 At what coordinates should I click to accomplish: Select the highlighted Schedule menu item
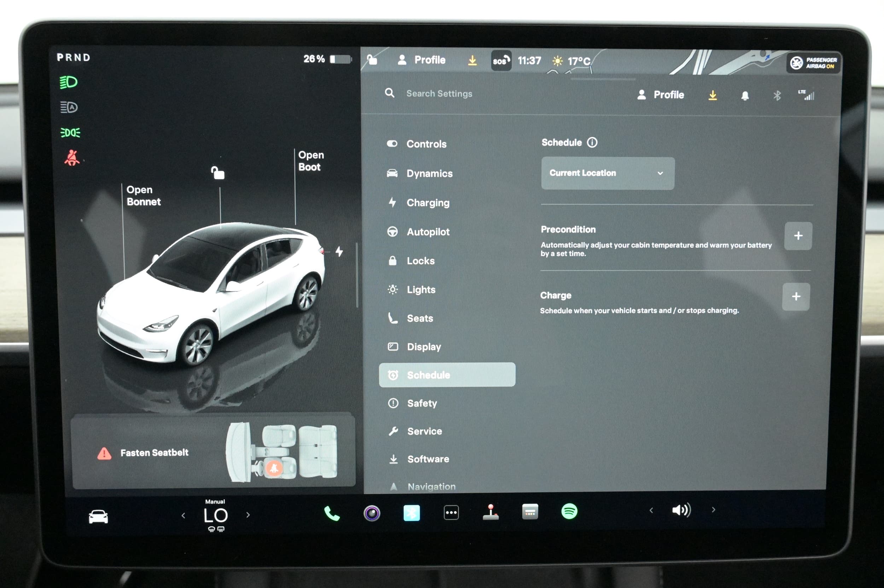(447, 375)
